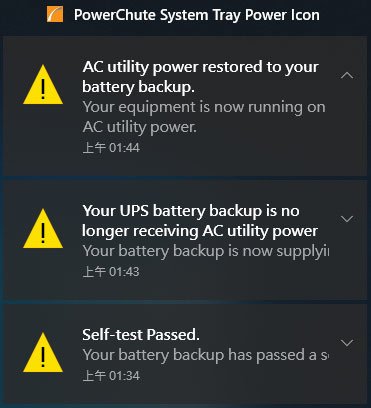Click warning icon on Self-test Passed notification

[43, 353]
